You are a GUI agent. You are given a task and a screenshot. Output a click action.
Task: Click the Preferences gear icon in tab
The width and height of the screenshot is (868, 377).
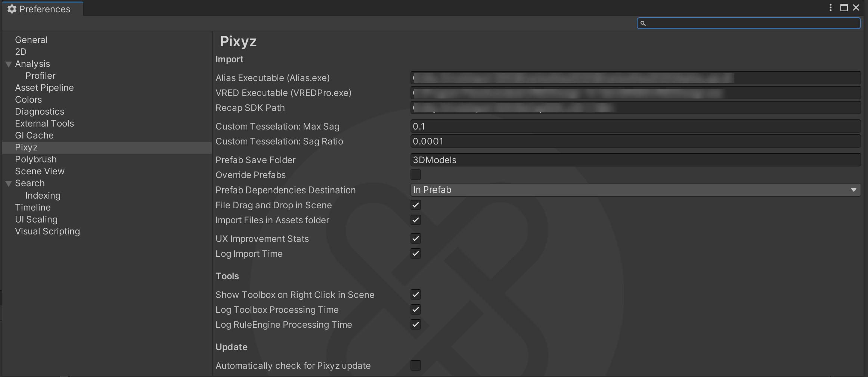tap(12, 9)
